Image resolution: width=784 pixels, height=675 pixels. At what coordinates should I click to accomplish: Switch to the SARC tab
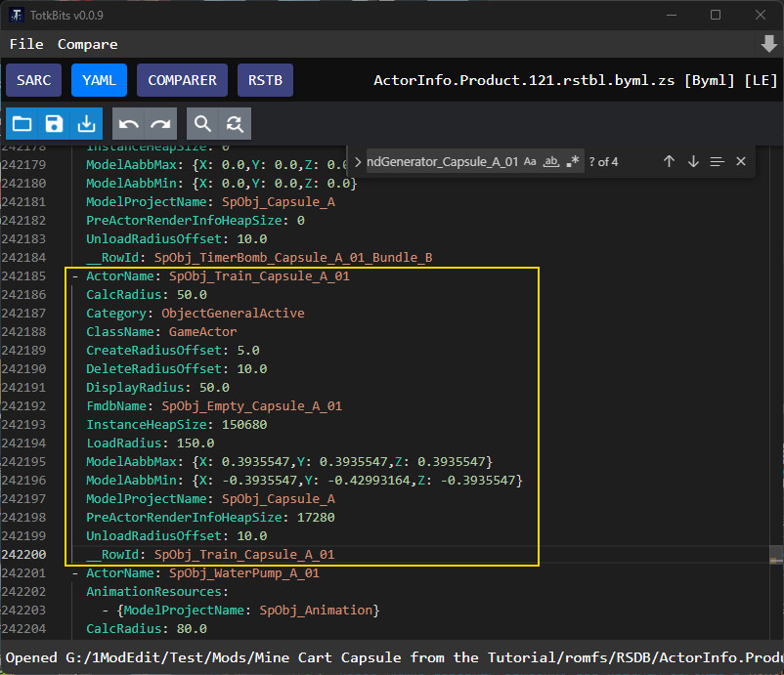(33, 80)
